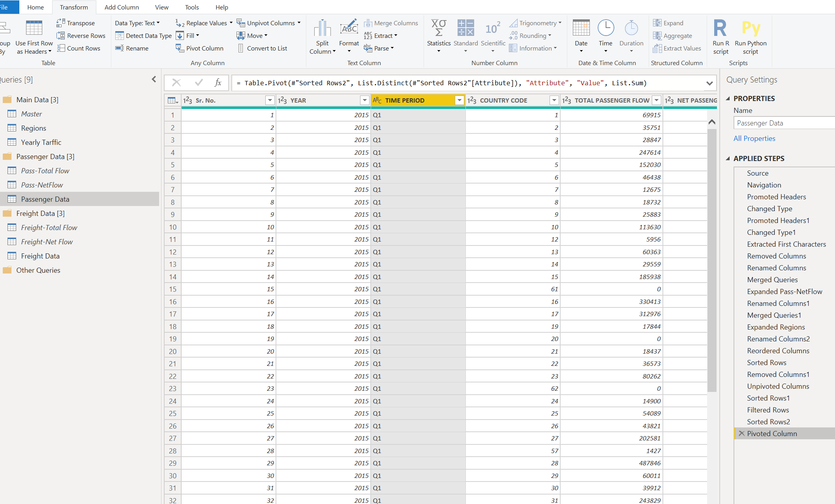835x504 pixels.
Task: Click the Run R script icon
Action: (721, 28)
